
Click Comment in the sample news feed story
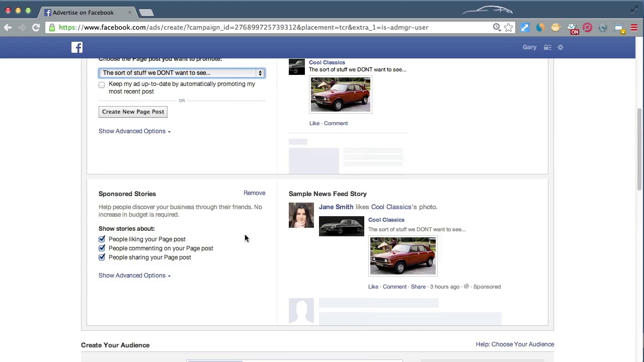point(394,287)
